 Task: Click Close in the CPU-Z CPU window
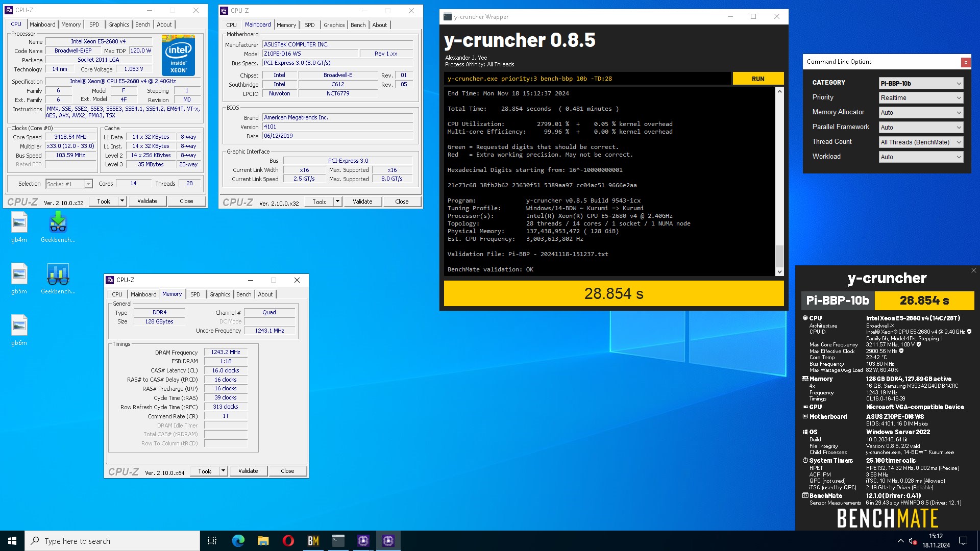pyautogui.click(x=186, y=201)
